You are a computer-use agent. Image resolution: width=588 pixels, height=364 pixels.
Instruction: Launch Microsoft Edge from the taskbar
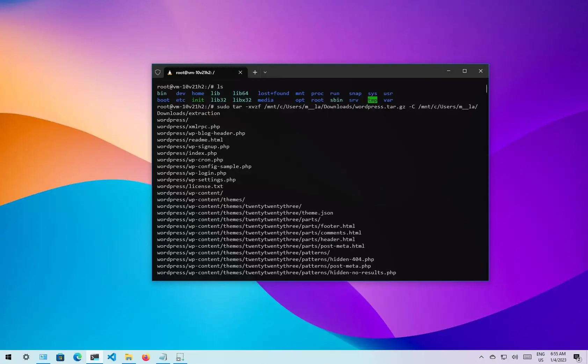click(78, 357)
